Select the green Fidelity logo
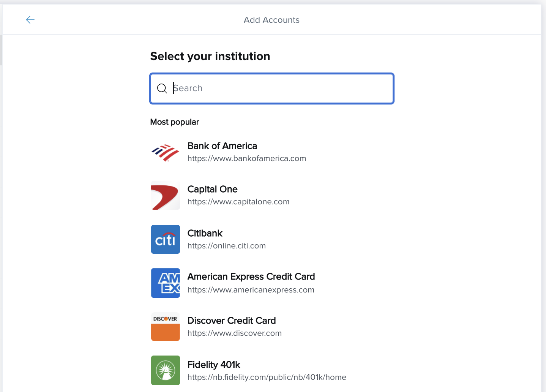This screenshot has height=392, width=546. 166,370
